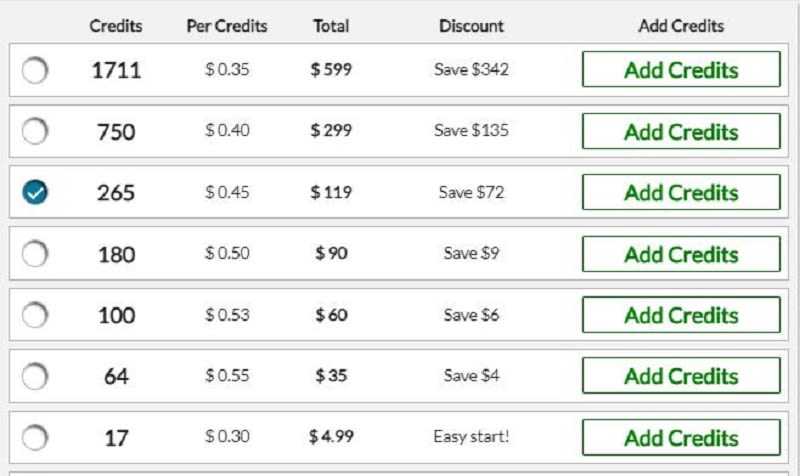Choose the 180 credits radio button
Screen dimensions: 800x476
pos(35,254)
